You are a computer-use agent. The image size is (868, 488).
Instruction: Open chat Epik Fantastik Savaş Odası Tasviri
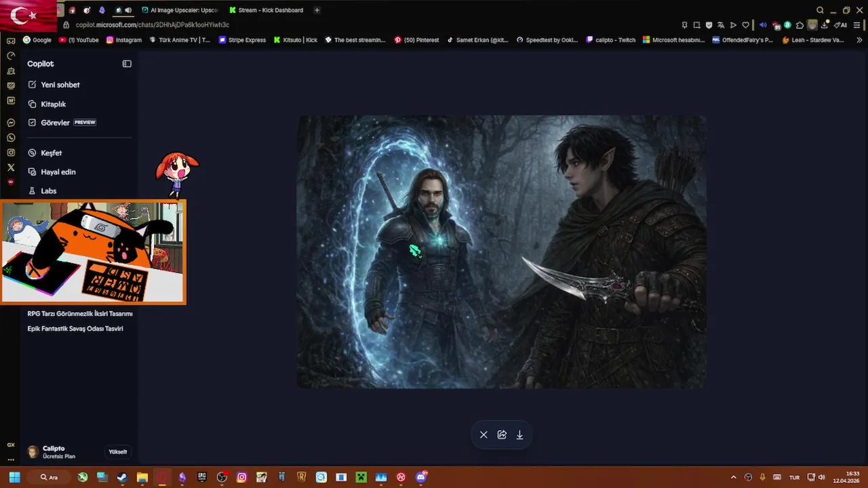click(75, 329)
